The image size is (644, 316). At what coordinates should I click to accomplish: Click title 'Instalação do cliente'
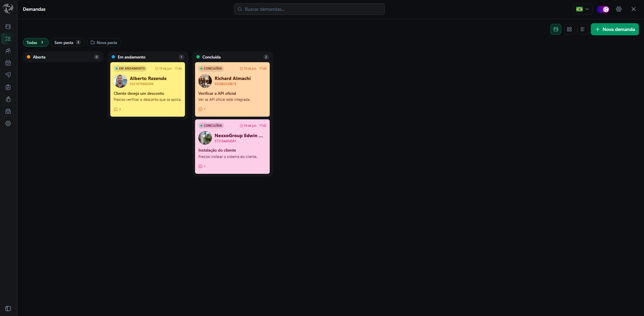pyautogui.click(x=217, y=150)
